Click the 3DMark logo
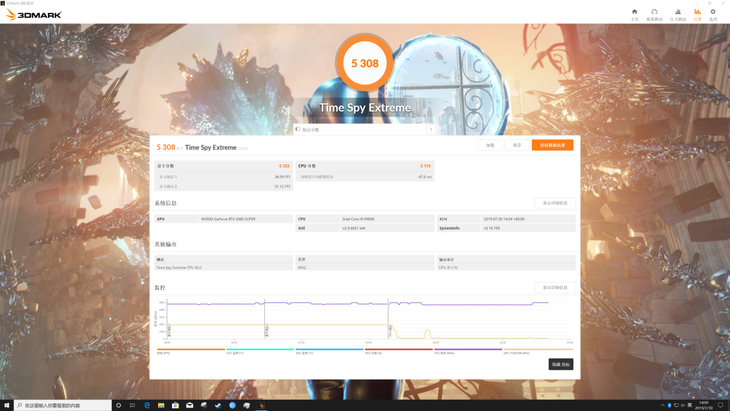 tap(34, 14)
